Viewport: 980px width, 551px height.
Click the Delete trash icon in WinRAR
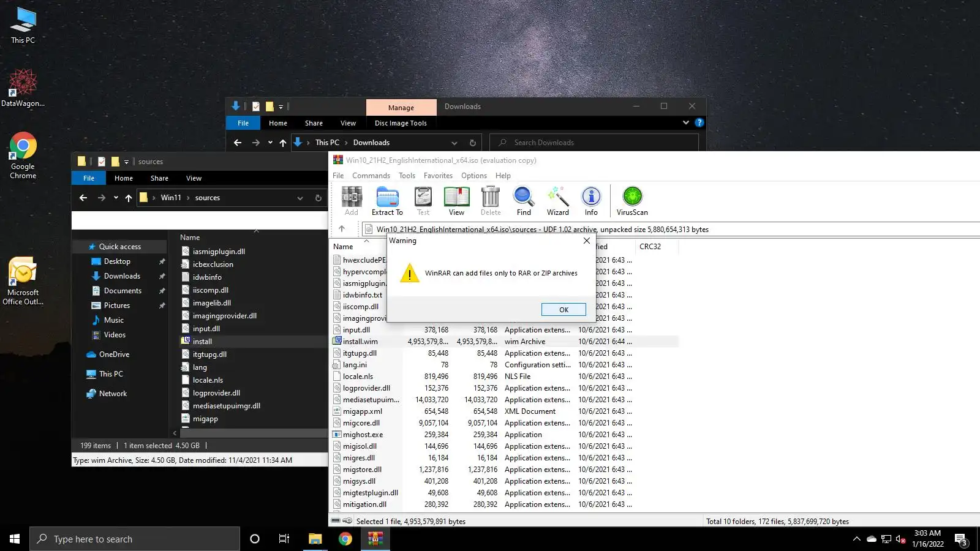tap(491, 201)
